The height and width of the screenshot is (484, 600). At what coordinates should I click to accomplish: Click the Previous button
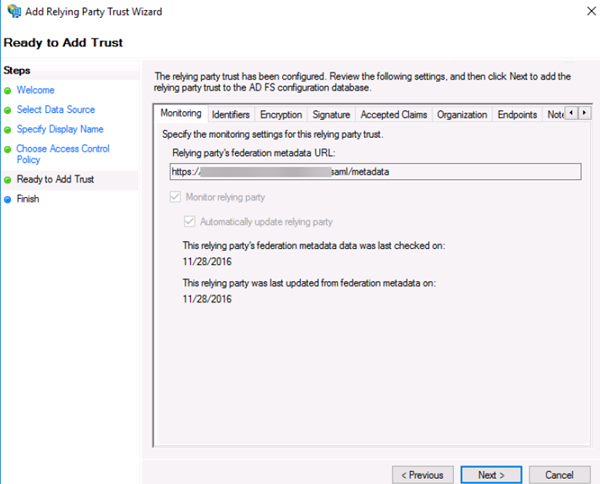[422, 475]
